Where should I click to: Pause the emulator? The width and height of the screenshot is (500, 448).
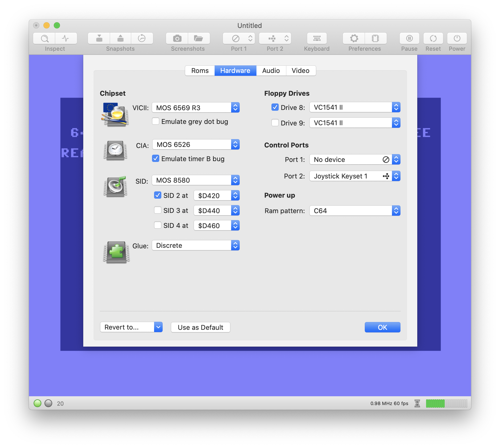[410, 39]
